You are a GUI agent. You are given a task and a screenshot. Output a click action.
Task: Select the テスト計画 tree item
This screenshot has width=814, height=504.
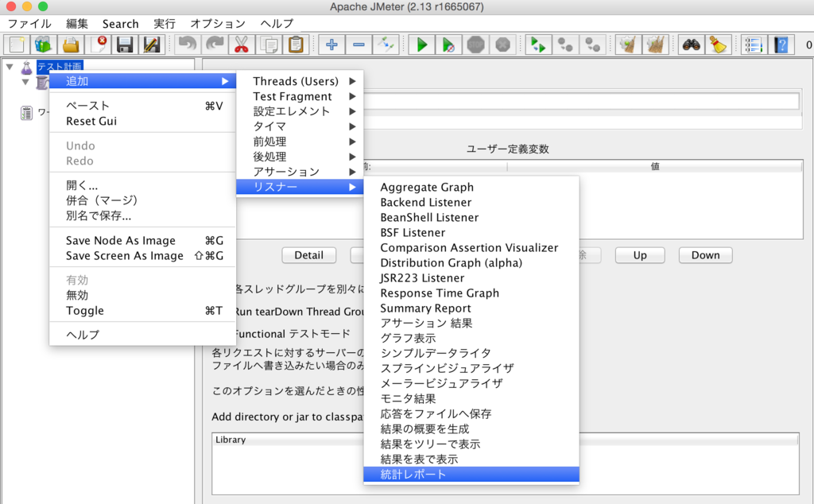(59, 67)
